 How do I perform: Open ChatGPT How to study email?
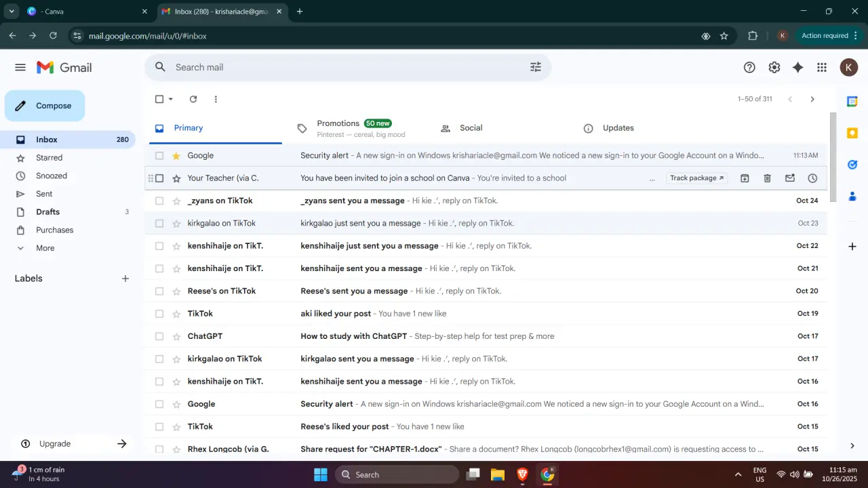pos(486,336)
